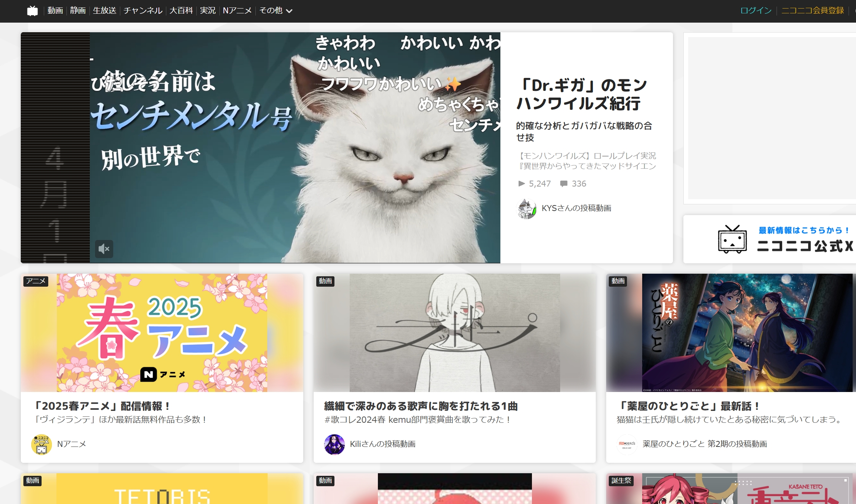The width and height of the screenshot is (856, 504).
Task: Click the KYS user avatar icon
Action: tap(527, 208)
